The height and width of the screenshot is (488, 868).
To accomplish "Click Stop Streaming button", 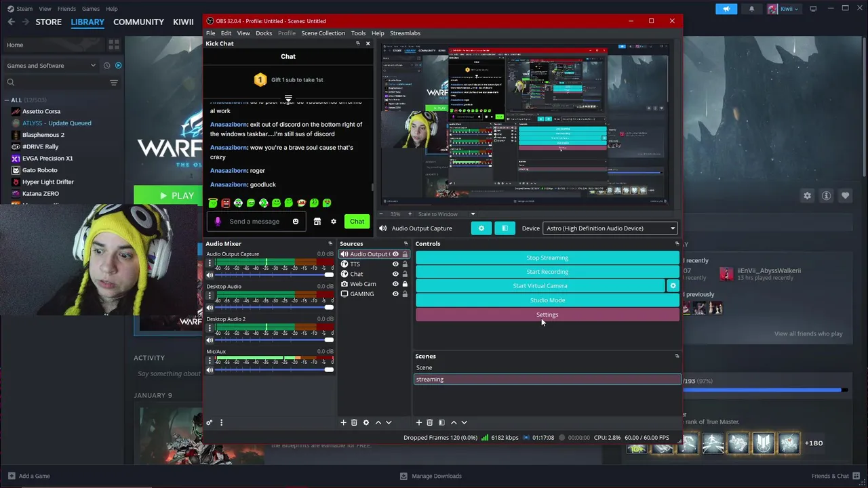I will [x=547, y=258].
